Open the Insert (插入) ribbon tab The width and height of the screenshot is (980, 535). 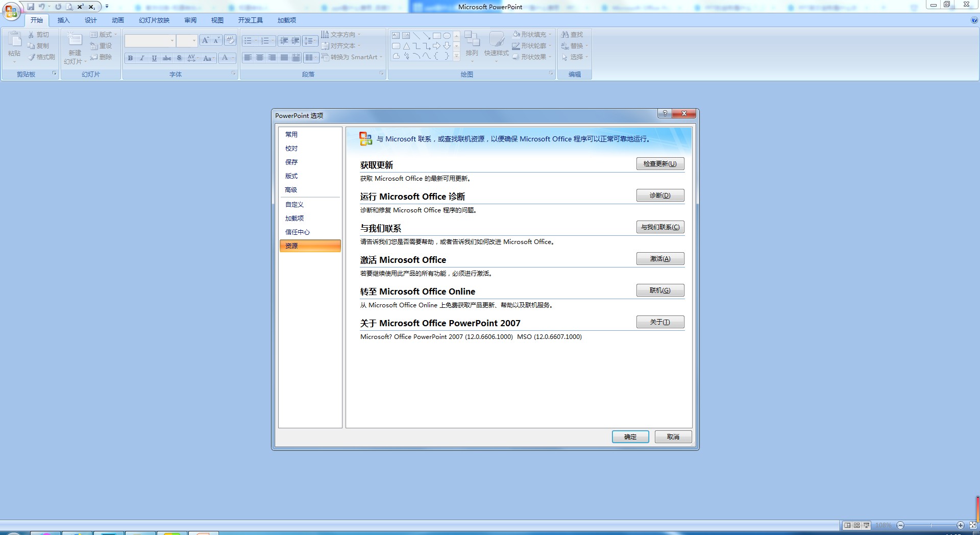coord(63,20)
